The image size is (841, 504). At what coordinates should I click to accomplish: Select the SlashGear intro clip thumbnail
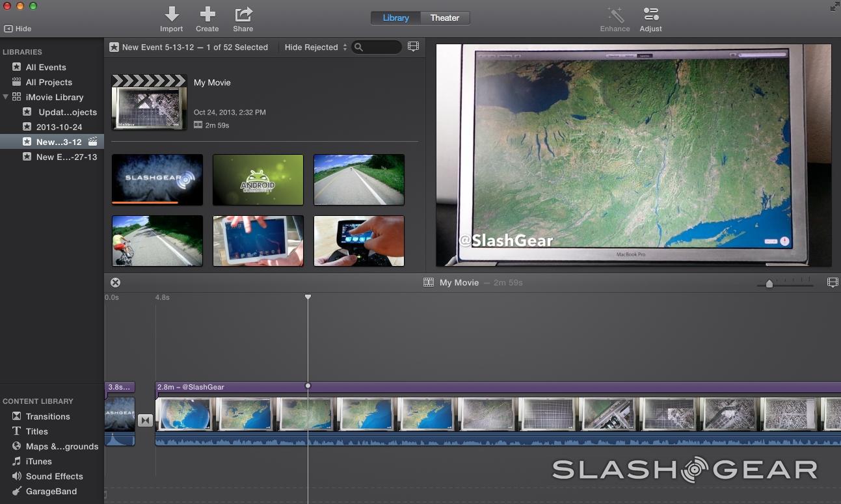(x=157, y=179)
